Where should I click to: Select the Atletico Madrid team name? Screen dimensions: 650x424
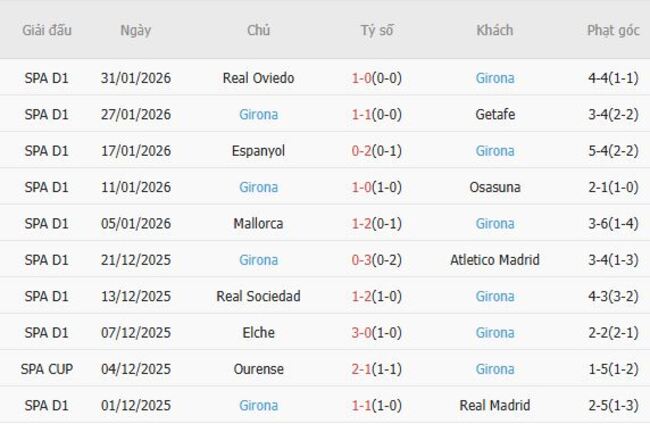coord(495,260)
